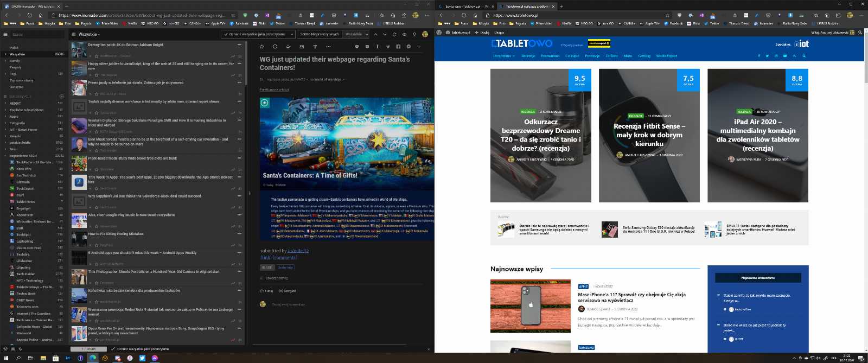Open the Wszystkie view dropdown above article list
868x363 pixels.
[90, 34]
